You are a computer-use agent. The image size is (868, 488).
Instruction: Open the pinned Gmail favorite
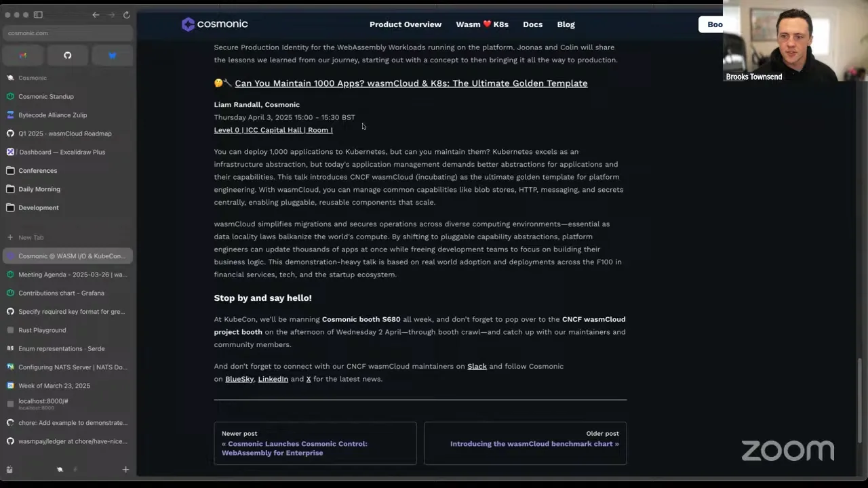(23, 56)
